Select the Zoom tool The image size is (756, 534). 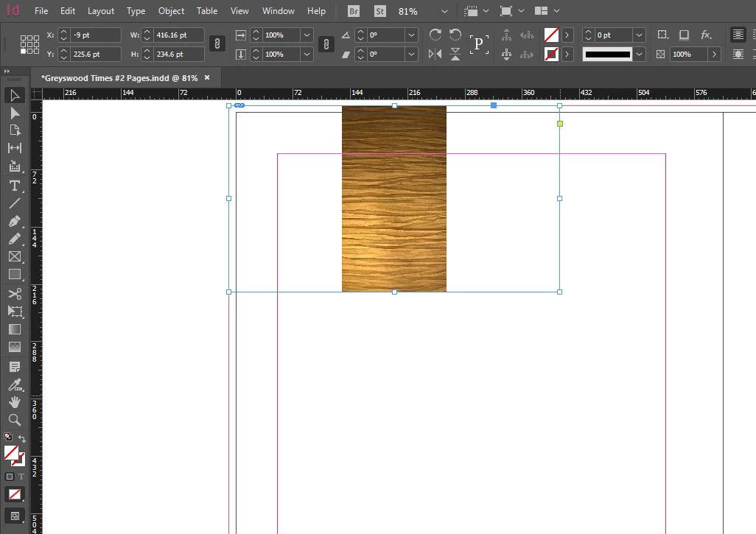[x=15, y=420]
